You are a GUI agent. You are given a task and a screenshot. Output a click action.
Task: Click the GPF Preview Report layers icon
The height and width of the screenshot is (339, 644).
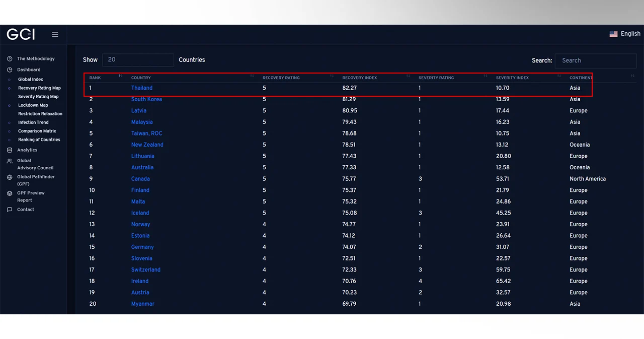coord(10,193)
